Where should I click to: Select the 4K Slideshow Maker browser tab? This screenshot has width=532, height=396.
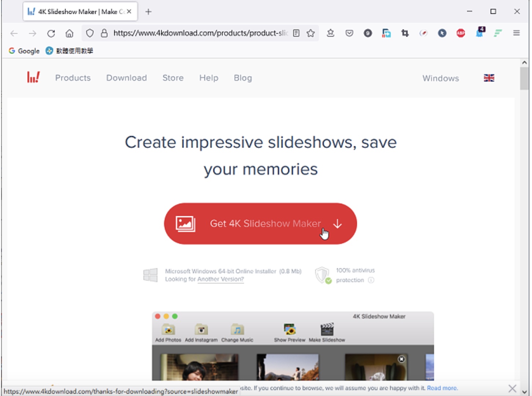[x=80, y=12]
